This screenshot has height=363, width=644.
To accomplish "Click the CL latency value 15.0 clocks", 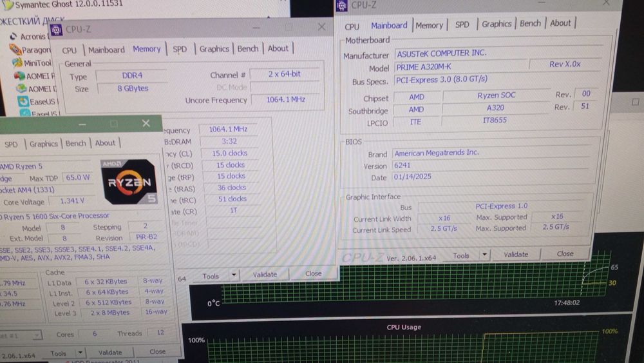I will point(230,153).
